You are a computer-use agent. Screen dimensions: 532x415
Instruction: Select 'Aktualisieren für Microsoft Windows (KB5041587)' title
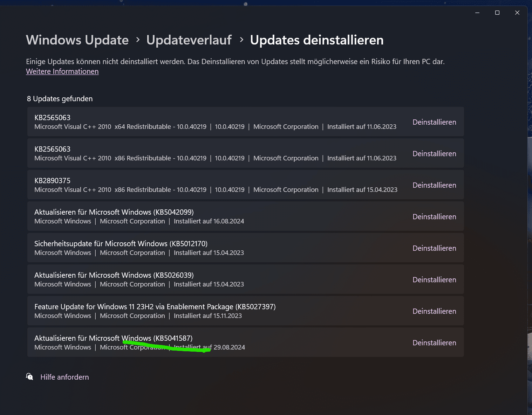tap(113, 338)
